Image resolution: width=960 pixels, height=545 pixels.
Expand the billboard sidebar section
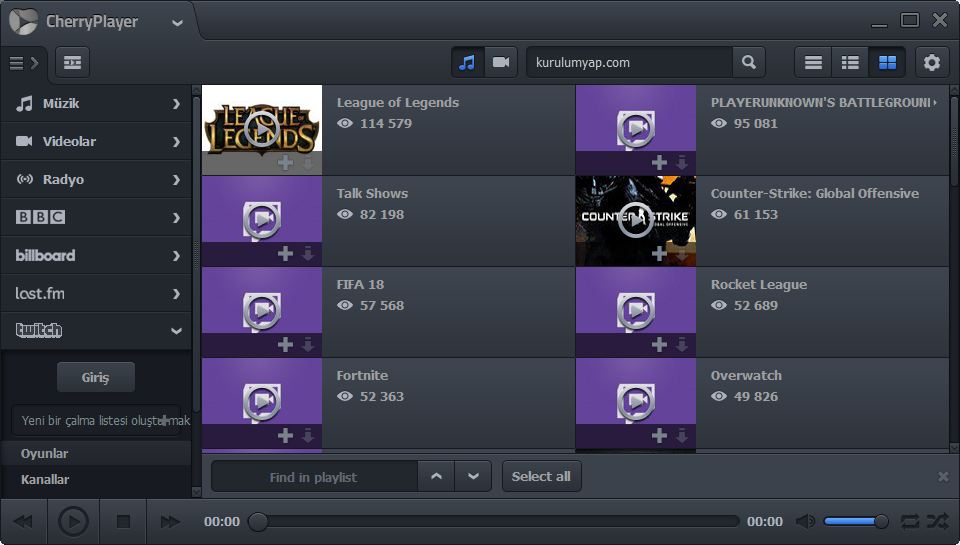point(97,255)
